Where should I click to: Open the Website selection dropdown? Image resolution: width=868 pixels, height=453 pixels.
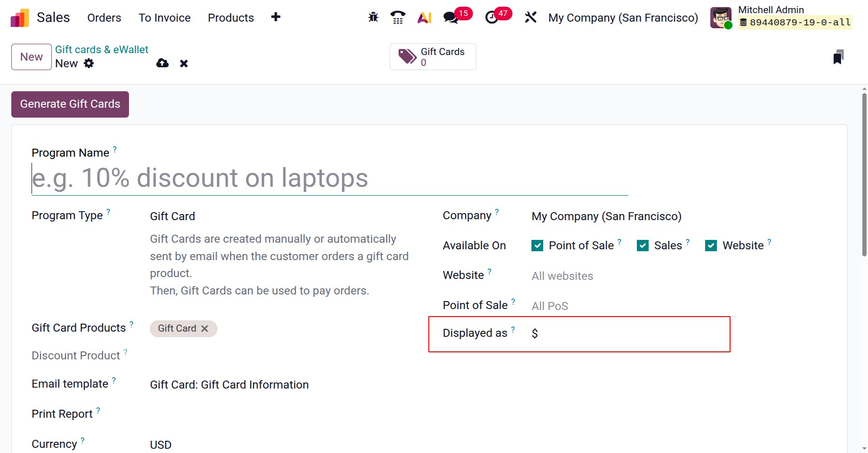click(x=612, y=276)
